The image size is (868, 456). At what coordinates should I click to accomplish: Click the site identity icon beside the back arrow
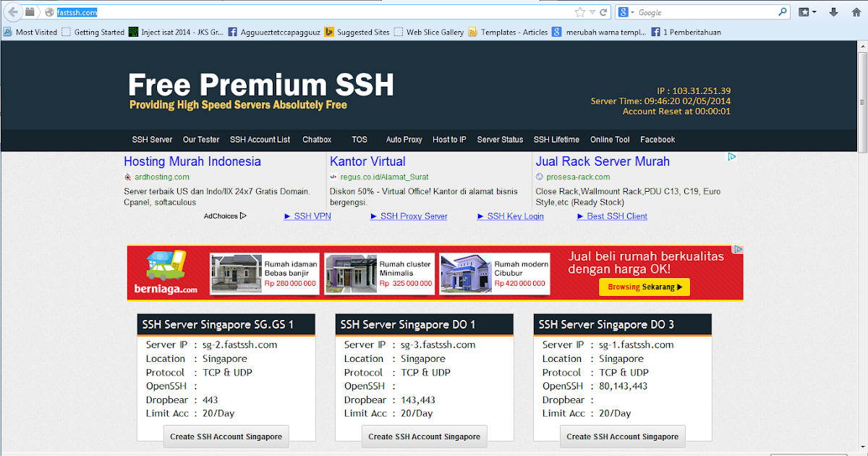pos(50,12)
